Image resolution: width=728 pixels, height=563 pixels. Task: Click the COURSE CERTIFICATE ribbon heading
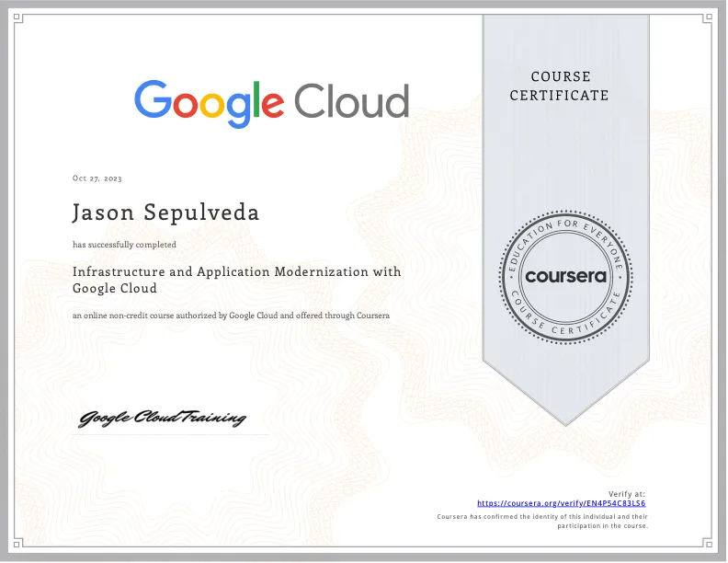click(560, 86)
